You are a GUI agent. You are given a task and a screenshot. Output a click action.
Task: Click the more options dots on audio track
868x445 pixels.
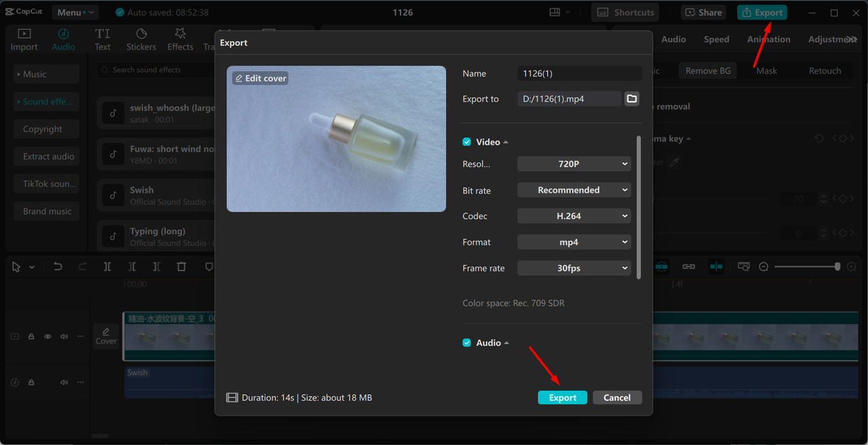pos(81,383)
